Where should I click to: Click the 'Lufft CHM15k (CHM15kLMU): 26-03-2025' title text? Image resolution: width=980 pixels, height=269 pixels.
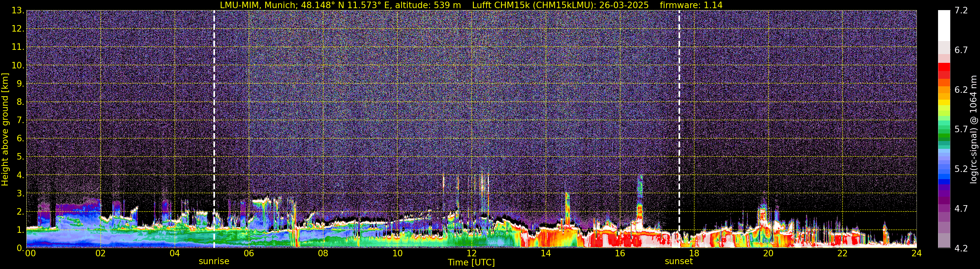pos(560,5)
